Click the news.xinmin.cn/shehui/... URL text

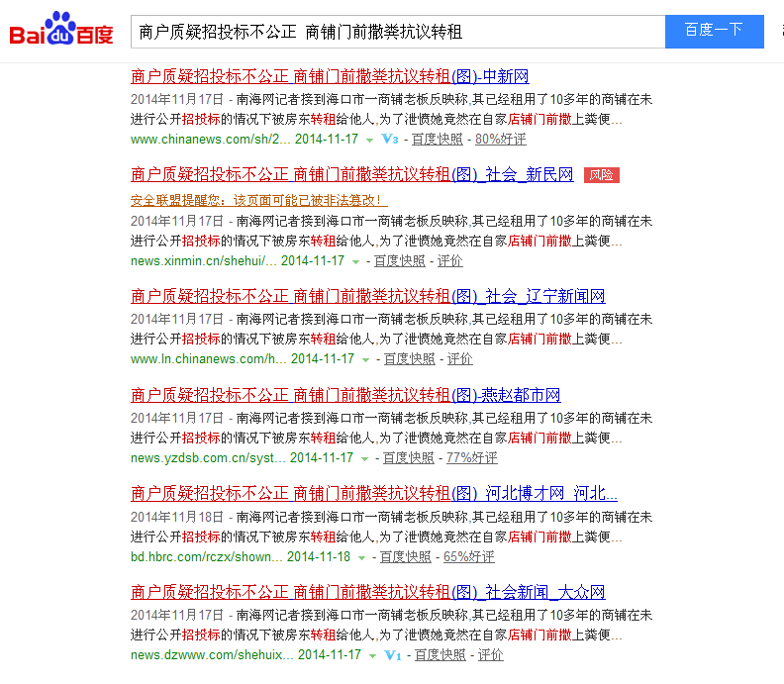203,260
